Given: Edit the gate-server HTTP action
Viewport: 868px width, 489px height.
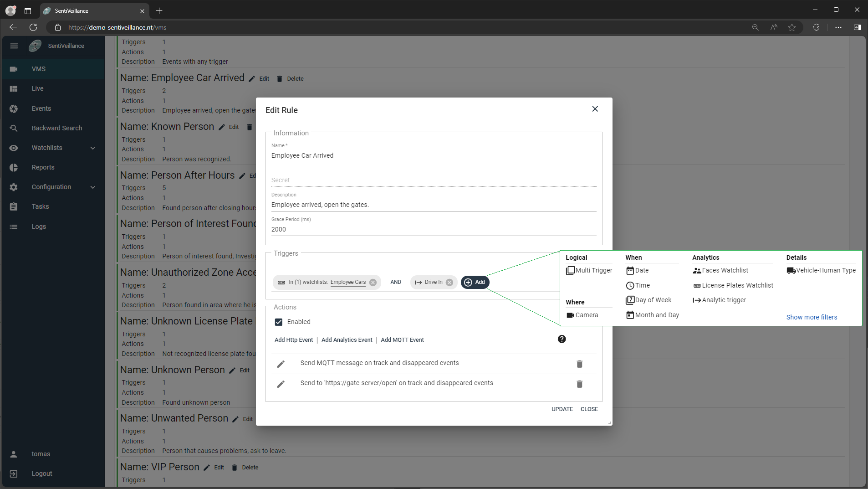Looking at the screenshot, I should [x=281, y=384].
